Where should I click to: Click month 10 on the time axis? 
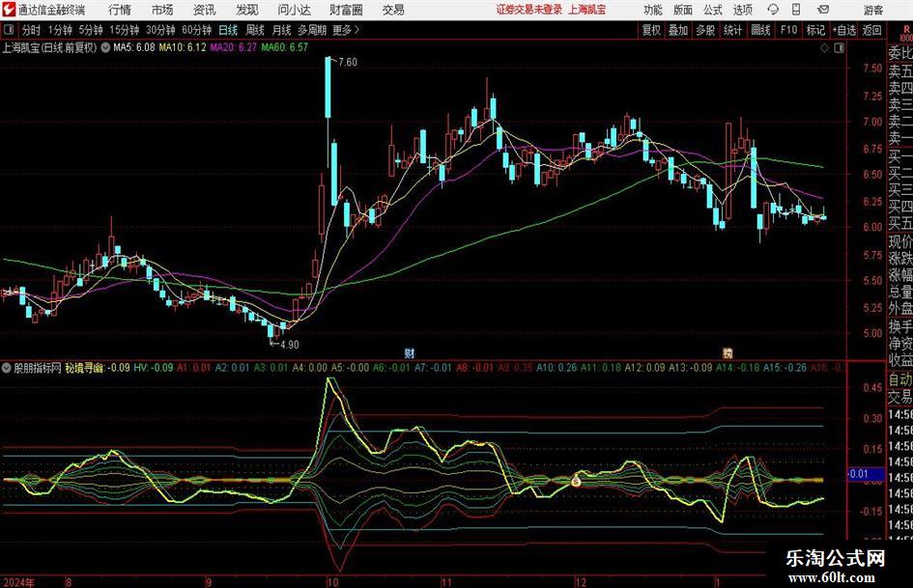pyautogui.click(x=332, y=582)
